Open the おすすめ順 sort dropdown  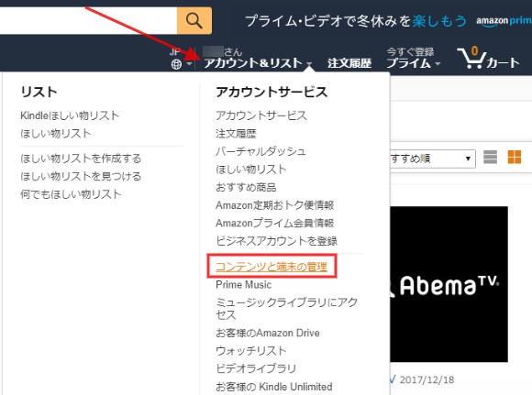[x=433, y=159]
